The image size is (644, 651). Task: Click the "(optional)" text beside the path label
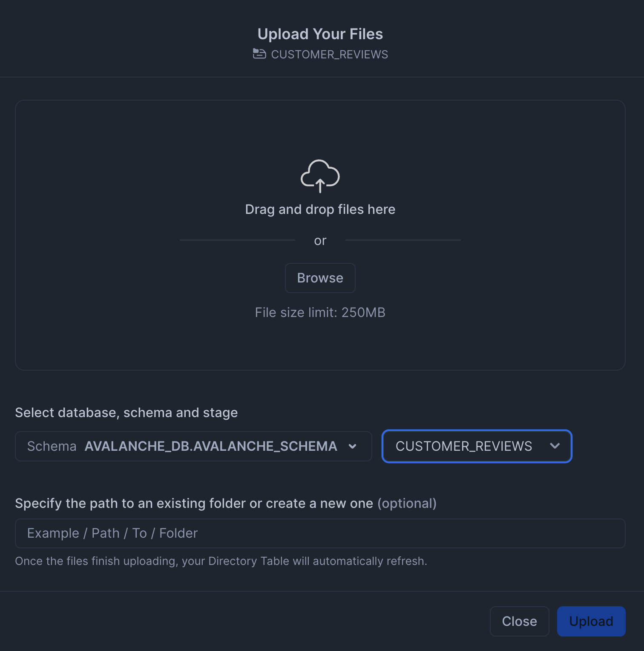click(407, 503)
